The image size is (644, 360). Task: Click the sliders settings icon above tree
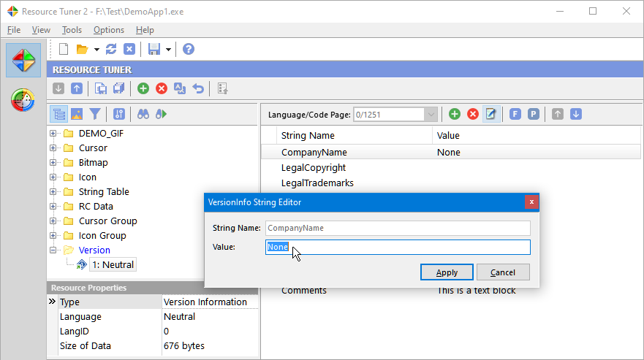[119, 114]
